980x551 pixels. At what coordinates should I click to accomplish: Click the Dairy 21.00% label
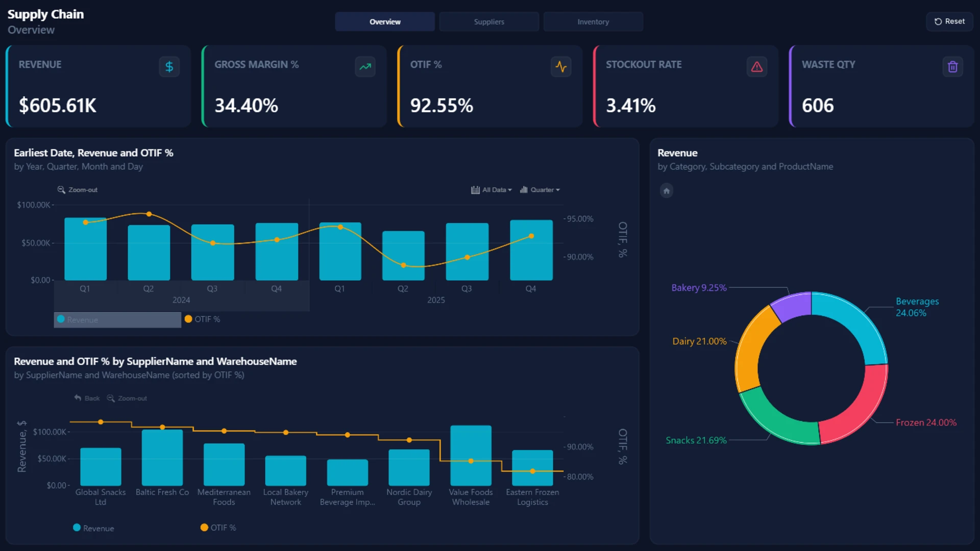699,341
